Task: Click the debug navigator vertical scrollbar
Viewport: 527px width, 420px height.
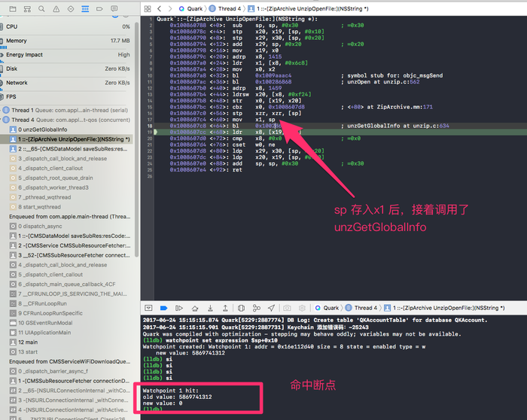Action: [137, 139]
